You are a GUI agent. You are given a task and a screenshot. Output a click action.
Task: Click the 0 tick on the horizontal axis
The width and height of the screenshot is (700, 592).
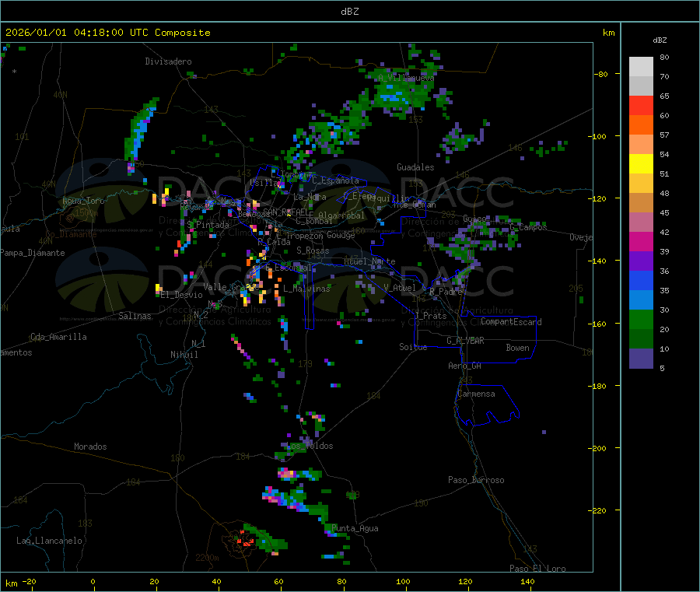pyautogui.click(x=93, y=581)
